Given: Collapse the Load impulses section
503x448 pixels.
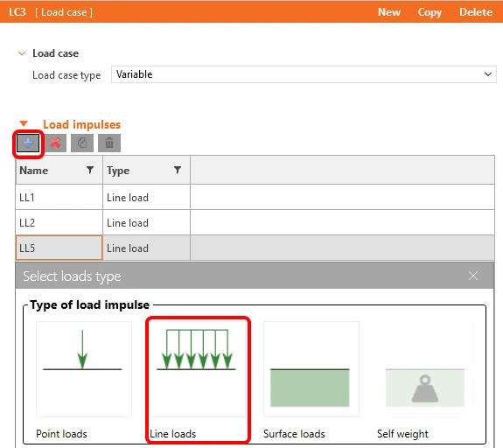Looking at the screenshot, I should pos(24,124).
